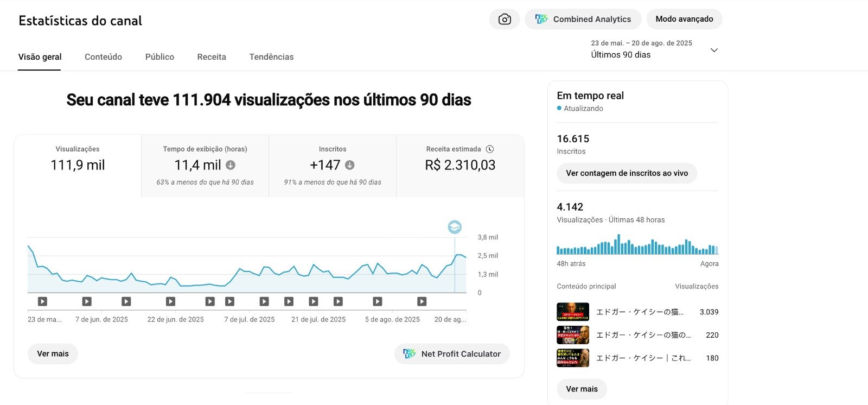Click the last-48-hours views bar chart
The width and height of the screenshot is (868, 405).
click(x=637, y=244)
